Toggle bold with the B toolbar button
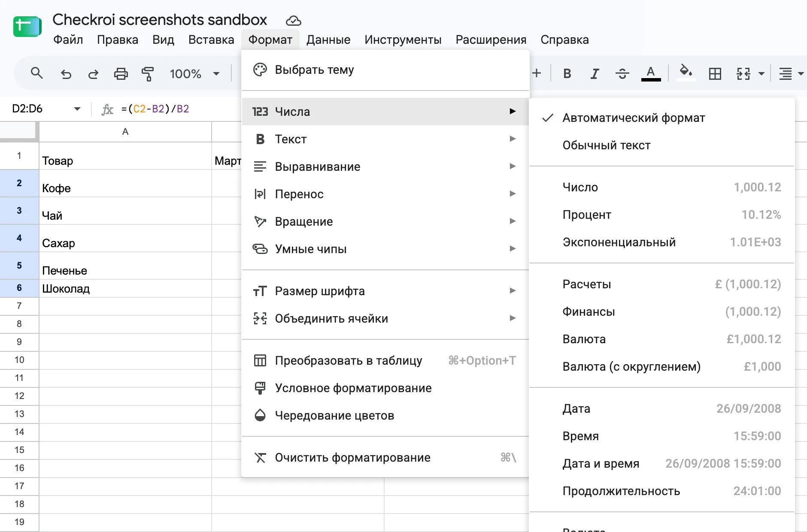The width and height of the screenshot is (807, 532). (x=567, y=74)
